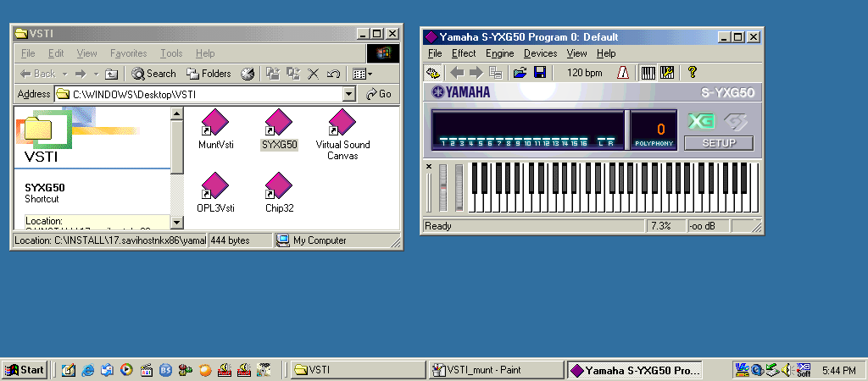
Task: Click the 120 bpm tempo value
Action: (x=584, y=73)
